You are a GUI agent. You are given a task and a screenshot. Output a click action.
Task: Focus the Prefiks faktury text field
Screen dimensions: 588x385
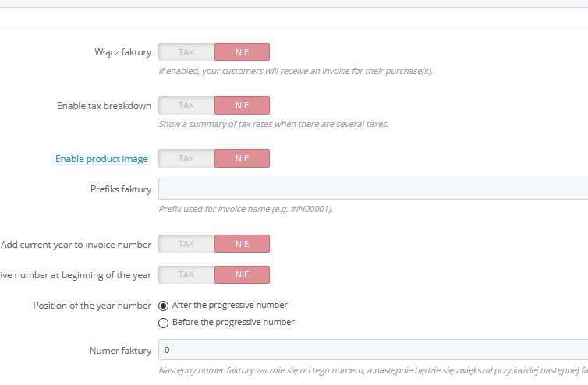coord(373,189)
